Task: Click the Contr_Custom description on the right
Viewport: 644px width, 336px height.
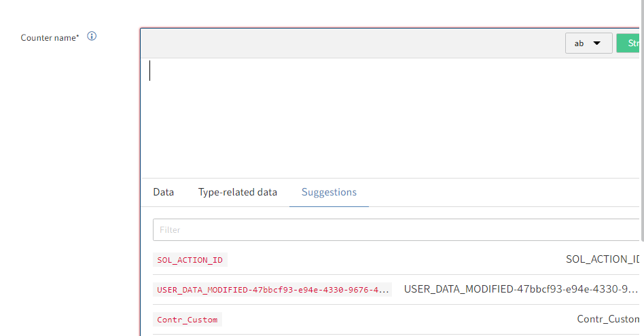Action: pyautogui.click(x=608, y=319)
